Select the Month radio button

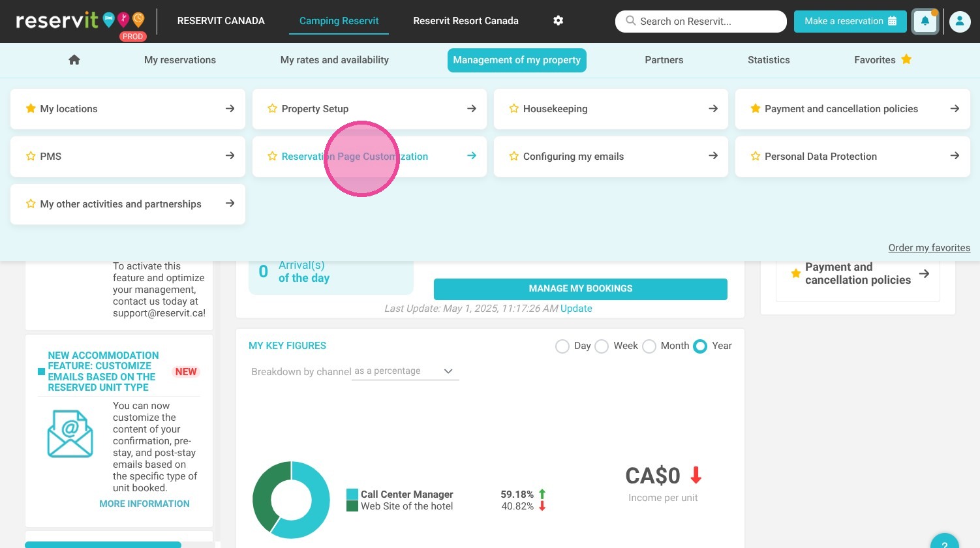[x=649, y=346]
